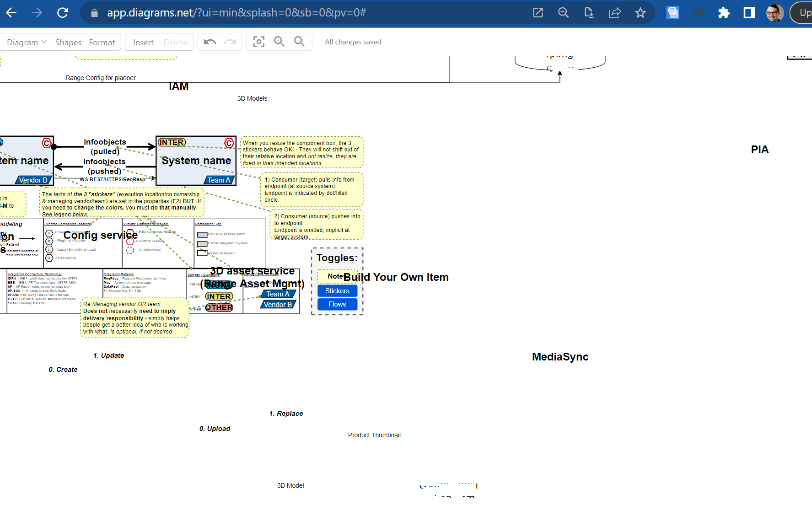Open page in new window icon

coord(538,13)
